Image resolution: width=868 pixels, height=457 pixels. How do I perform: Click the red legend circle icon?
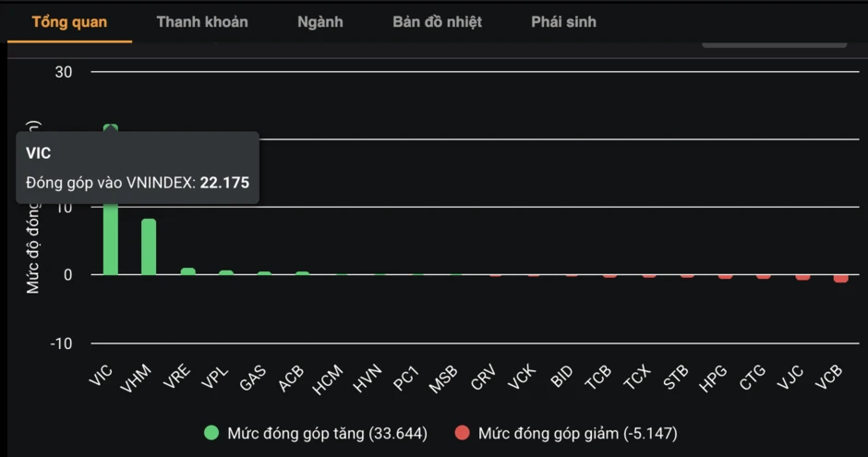click(x=463, y=433)
